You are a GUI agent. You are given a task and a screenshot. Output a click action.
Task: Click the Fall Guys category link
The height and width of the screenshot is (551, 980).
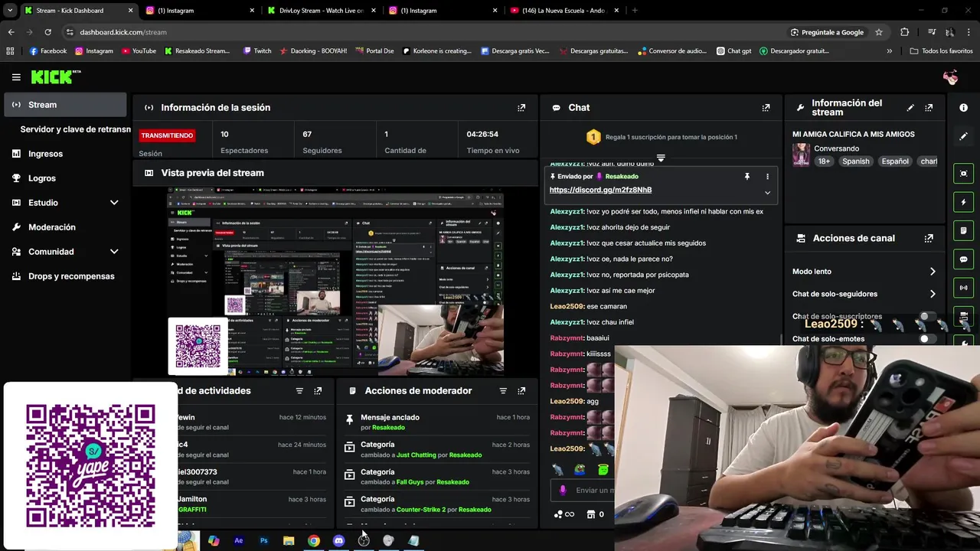(410, 482)
